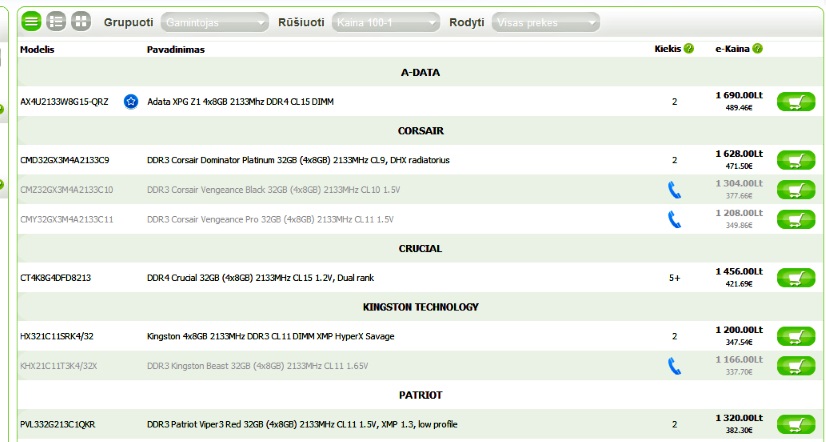Select model code HX321C11SRK4/32
This screenshot has height=442, width=826.
coord(56,336)
